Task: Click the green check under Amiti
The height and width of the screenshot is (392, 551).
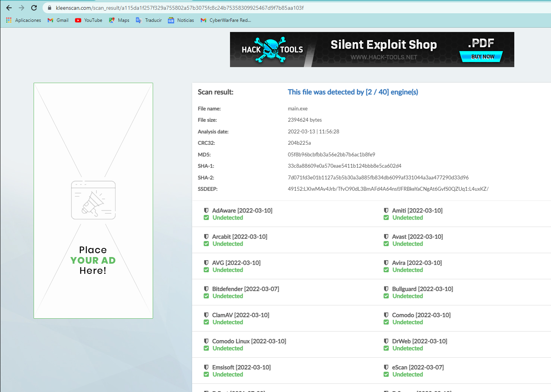Action: pyautogui.click(x=386, y=218)
